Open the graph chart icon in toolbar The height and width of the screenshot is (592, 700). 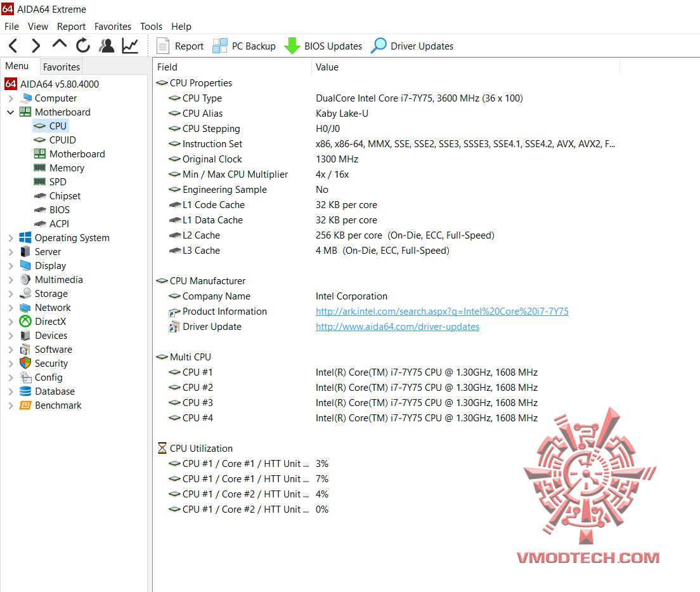(x=131, y=46)
